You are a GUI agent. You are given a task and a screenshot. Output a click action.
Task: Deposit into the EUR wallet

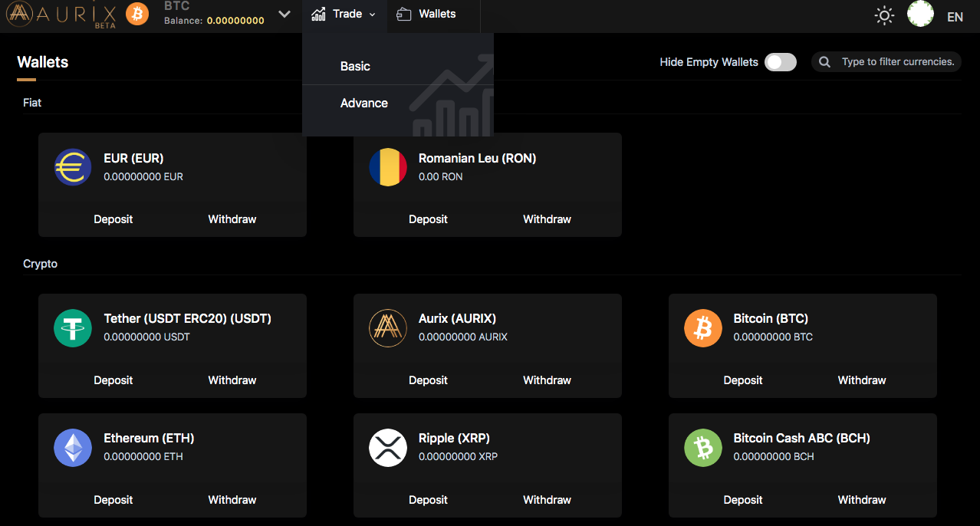pos(113,219)
